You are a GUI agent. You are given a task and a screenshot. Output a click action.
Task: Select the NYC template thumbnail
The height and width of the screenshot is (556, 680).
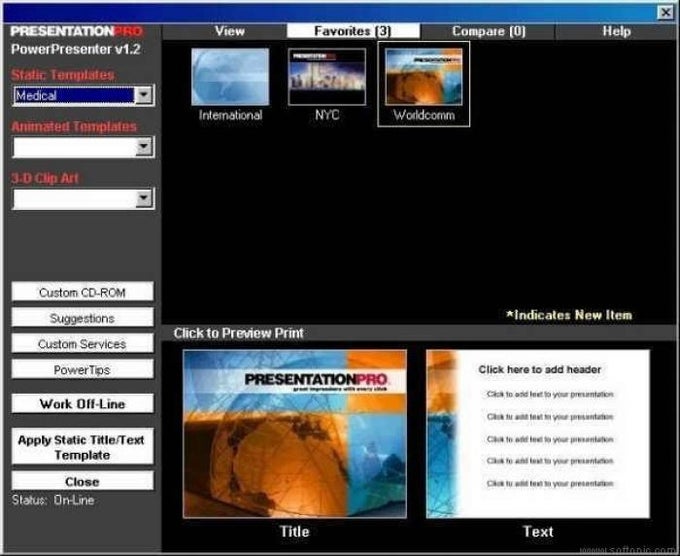(x=327, y=77)
